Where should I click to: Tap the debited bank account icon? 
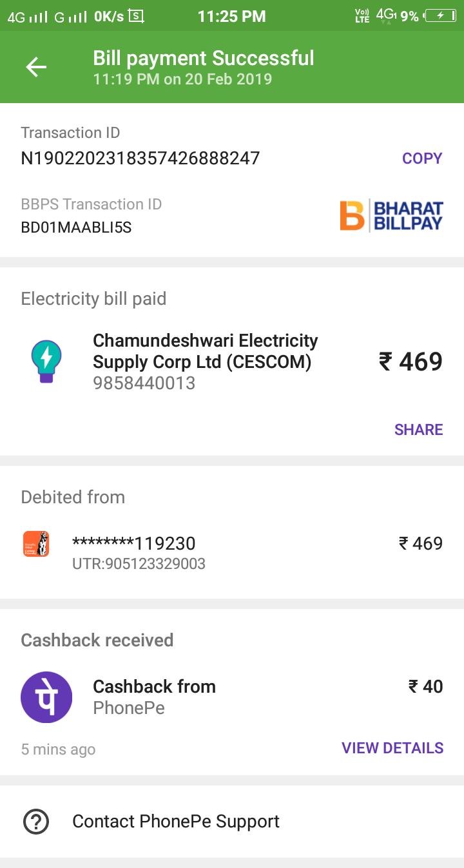(36, 544)
